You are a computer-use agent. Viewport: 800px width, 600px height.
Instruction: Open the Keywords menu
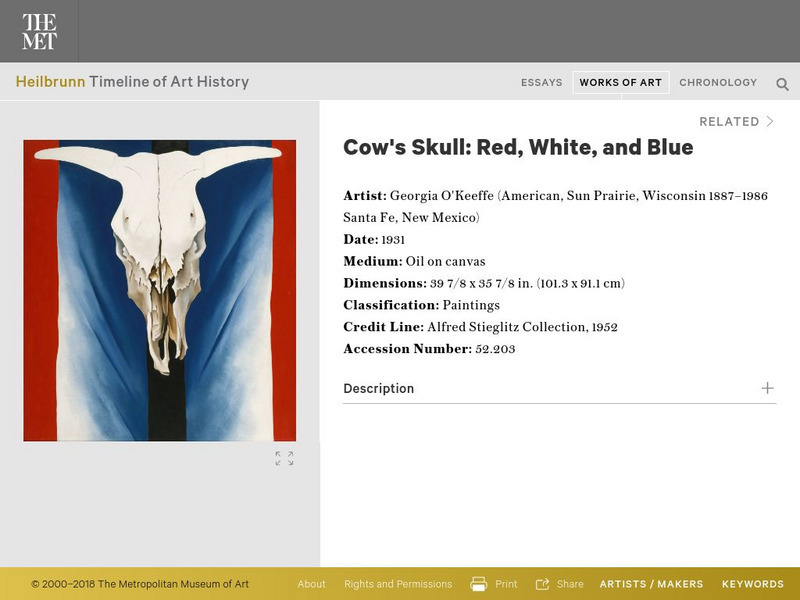coord(753,584)
